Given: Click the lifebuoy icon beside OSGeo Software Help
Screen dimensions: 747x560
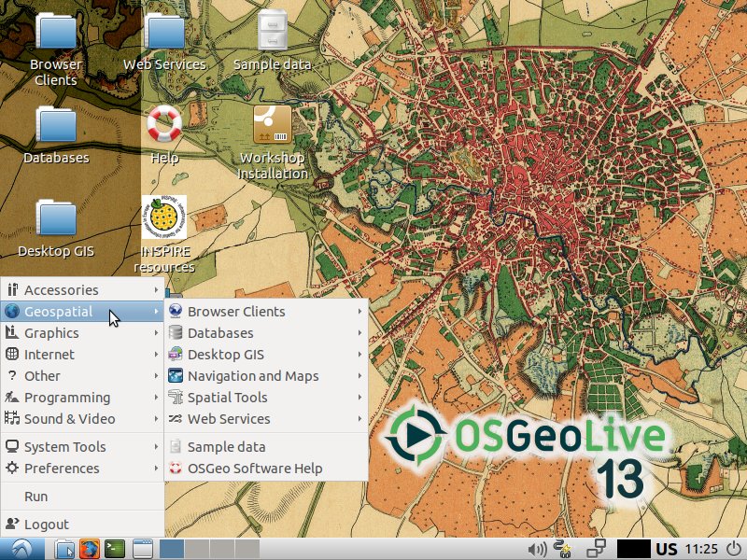Looking at the screenshot, I should [176, 468].
